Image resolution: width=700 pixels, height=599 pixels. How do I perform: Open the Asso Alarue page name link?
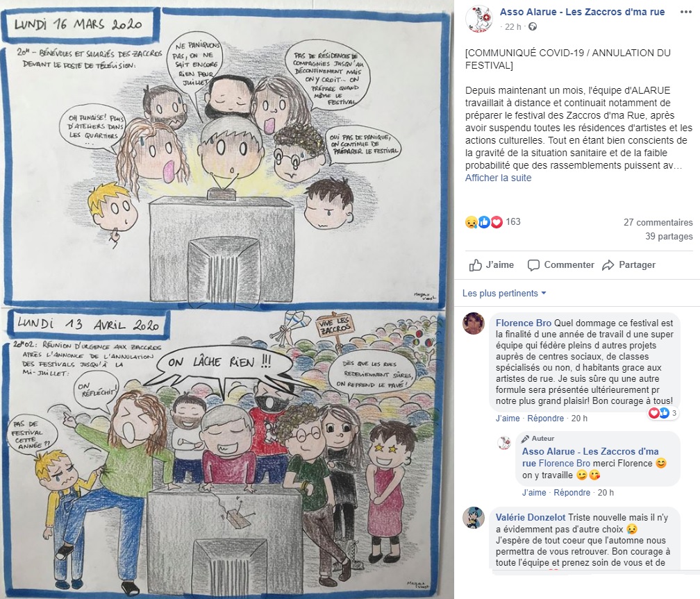582,12
